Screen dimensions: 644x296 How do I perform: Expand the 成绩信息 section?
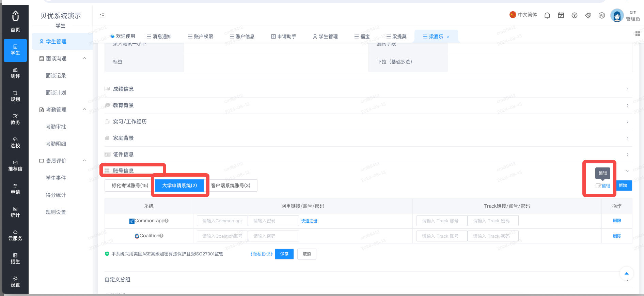tap(368, 89)
